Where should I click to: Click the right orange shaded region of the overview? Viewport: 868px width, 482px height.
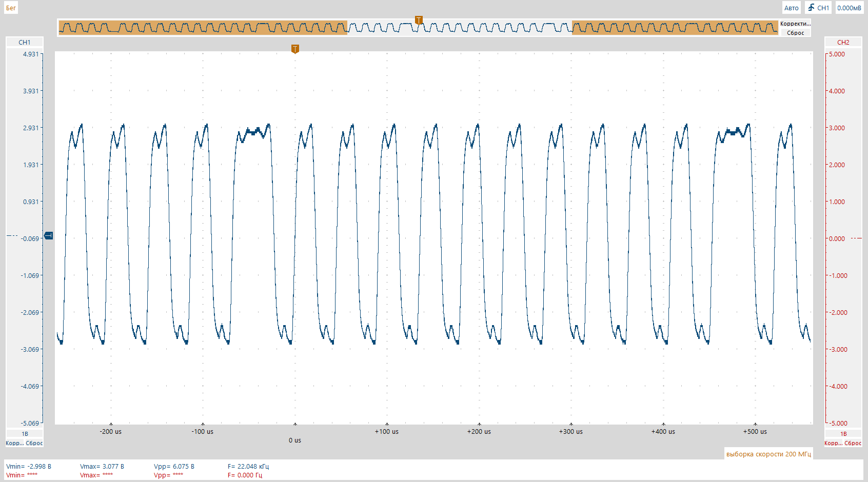coord(675,28)
